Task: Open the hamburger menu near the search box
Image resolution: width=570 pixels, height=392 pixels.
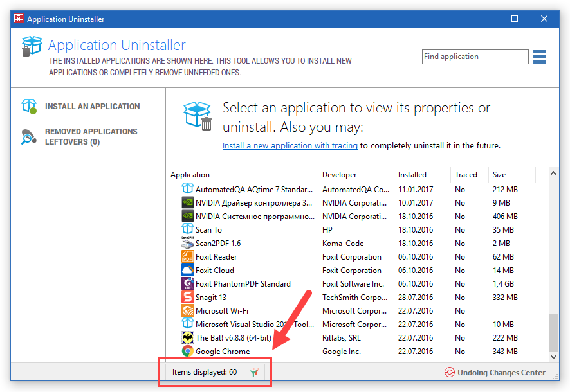Action: (540, 57)
